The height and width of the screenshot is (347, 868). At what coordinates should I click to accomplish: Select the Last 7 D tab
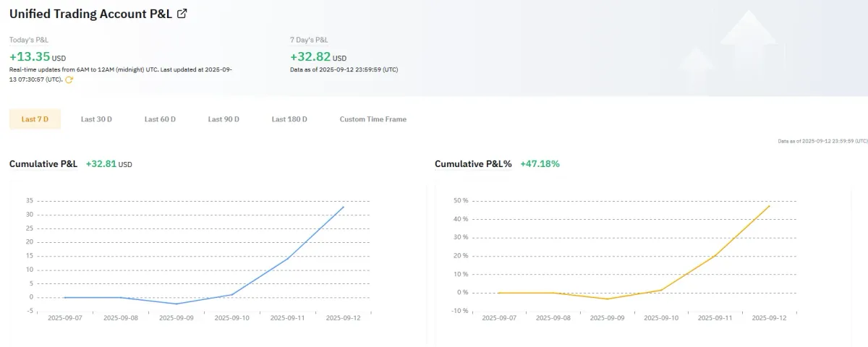click(x=35, y=119)
